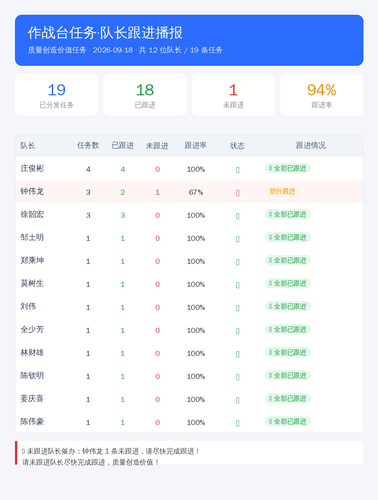Select the name 徐韶宏 in the table
Viewport: 378px width, 500px height.
pos(32,214)
